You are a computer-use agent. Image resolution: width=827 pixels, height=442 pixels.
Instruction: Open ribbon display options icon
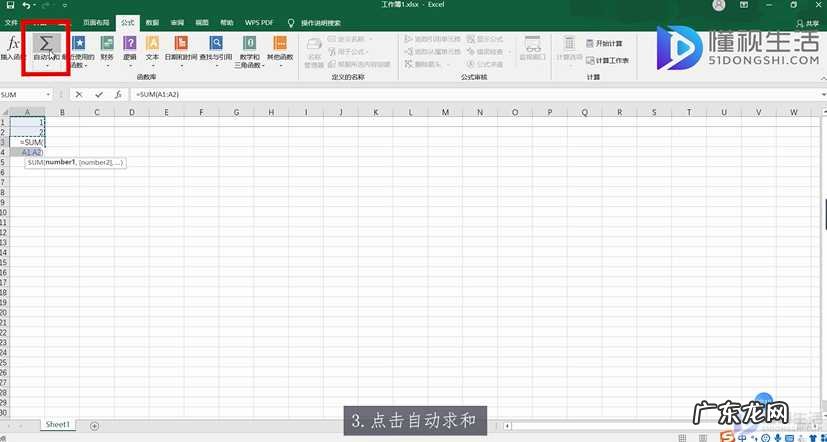click(744, 5)
